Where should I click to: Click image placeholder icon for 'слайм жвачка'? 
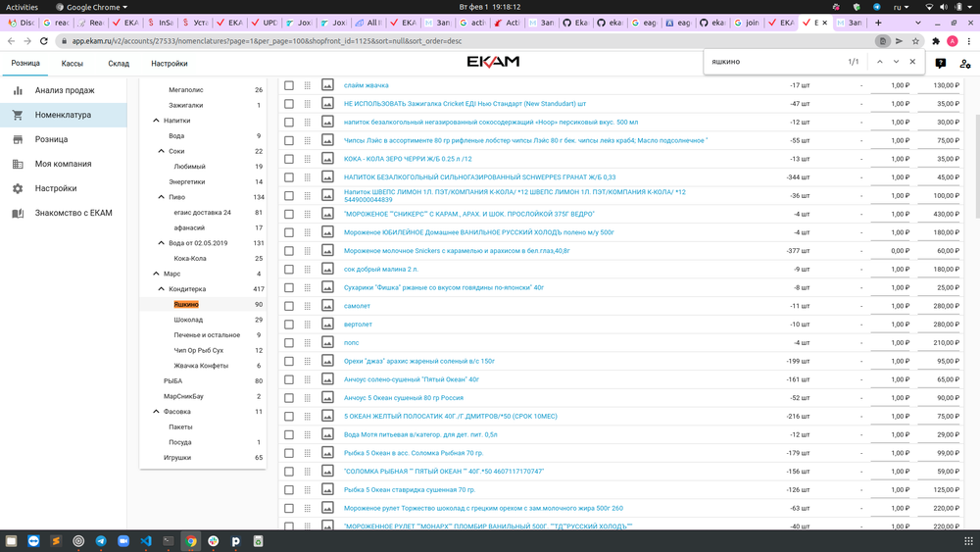coord(327,85)
